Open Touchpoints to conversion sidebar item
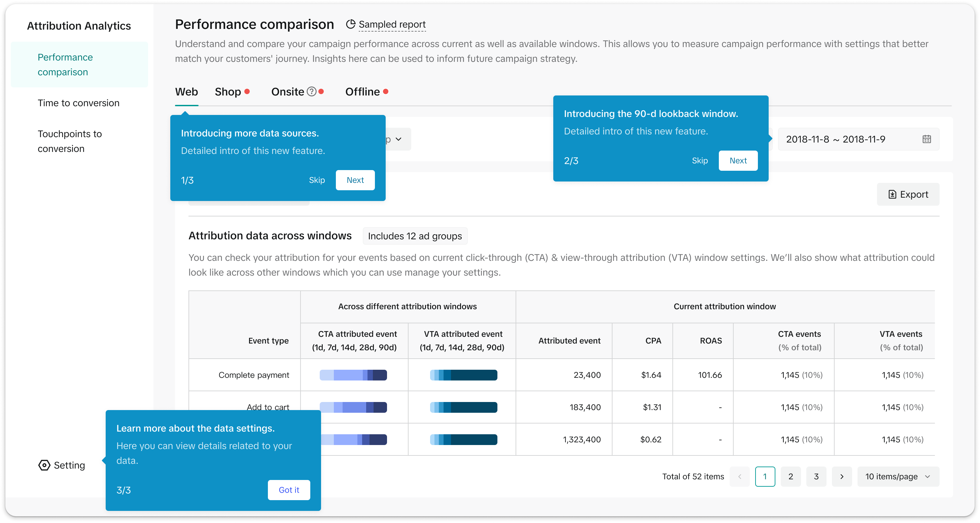The image size is (980, 523). point(70,141)
